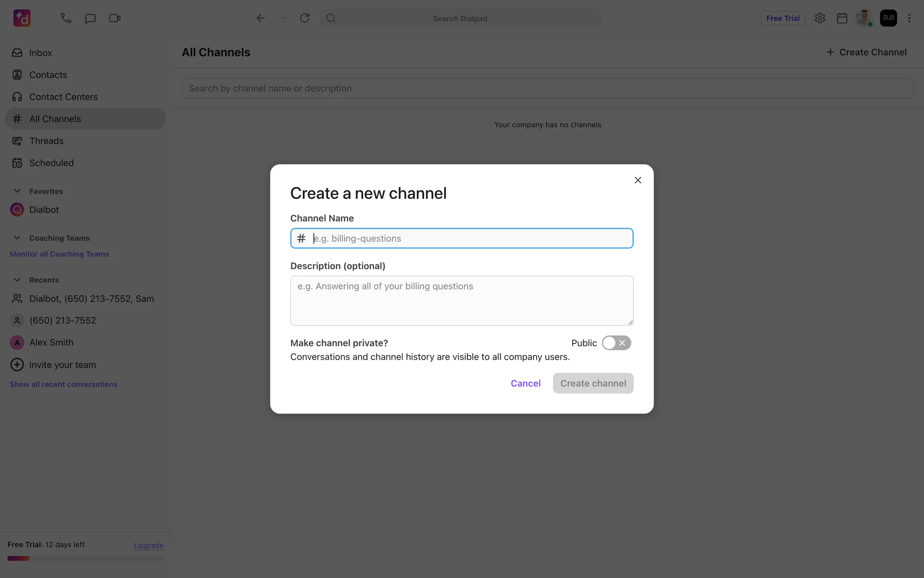The image size is (924, 578).
Task: Click the back navigation arrow
Action: [260, 18]
